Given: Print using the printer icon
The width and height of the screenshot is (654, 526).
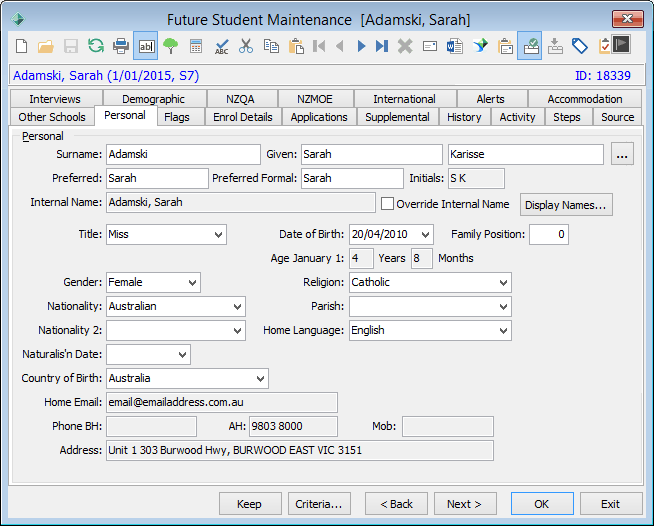Looking at the screenshot, I should pos(121,46).
